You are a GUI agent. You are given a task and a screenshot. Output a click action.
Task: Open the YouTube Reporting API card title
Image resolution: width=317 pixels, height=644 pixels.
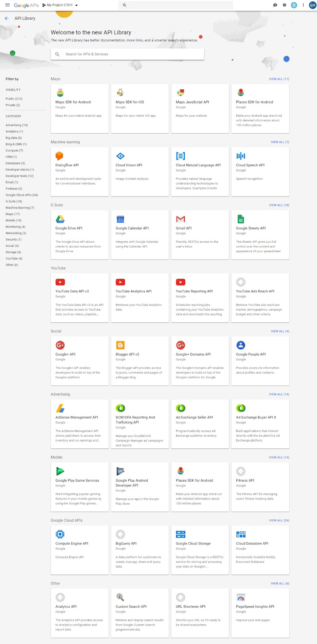point(194,291)
